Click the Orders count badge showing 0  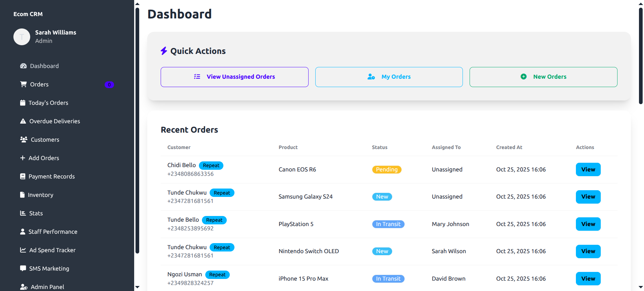(109, 85)
